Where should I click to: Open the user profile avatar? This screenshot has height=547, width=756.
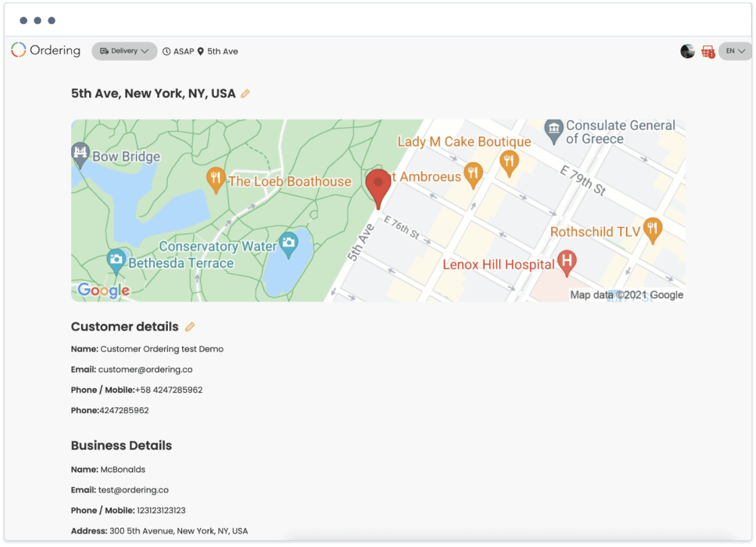pyautogui.click(x=687, y=51)
